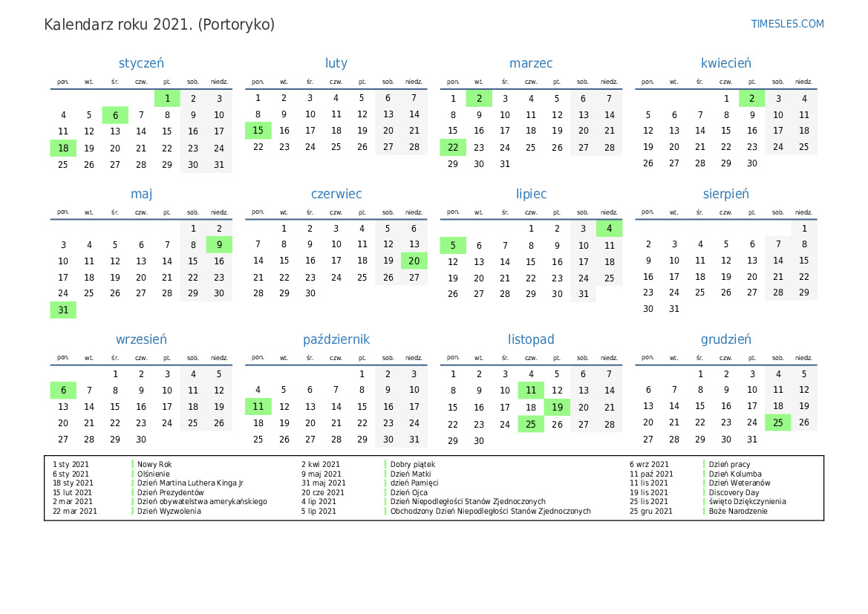Click the 'czerwiec' month heading
Viewport: 868px width, 614px height.
[336, 194]
